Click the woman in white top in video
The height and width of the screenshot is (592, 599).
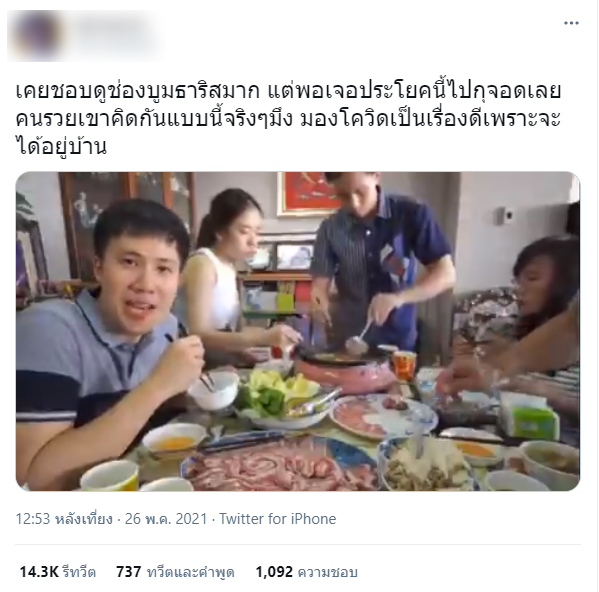pyautogui.click(x=229, y=275)
